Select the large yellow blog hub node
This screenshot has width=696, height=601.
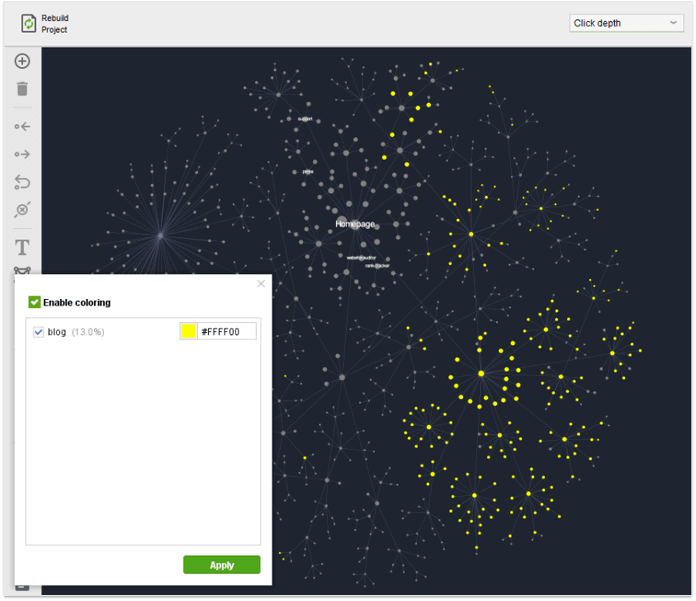(481, 374)
